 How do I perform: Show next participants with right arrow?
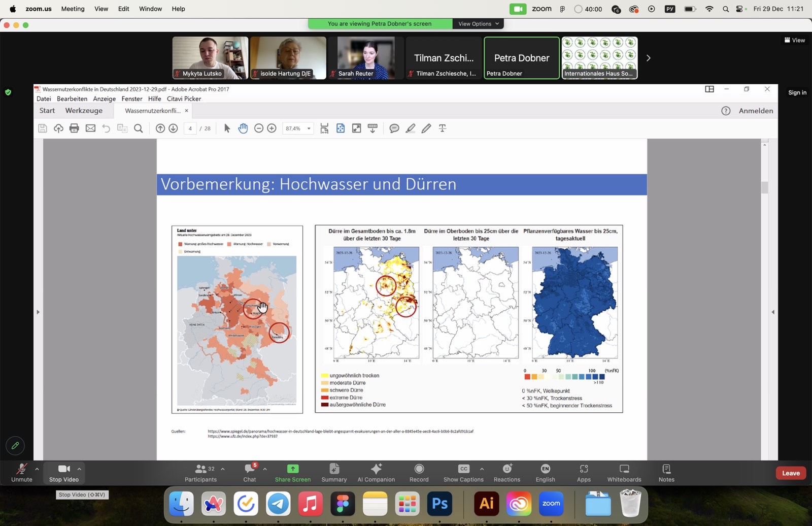coord(648,58)
